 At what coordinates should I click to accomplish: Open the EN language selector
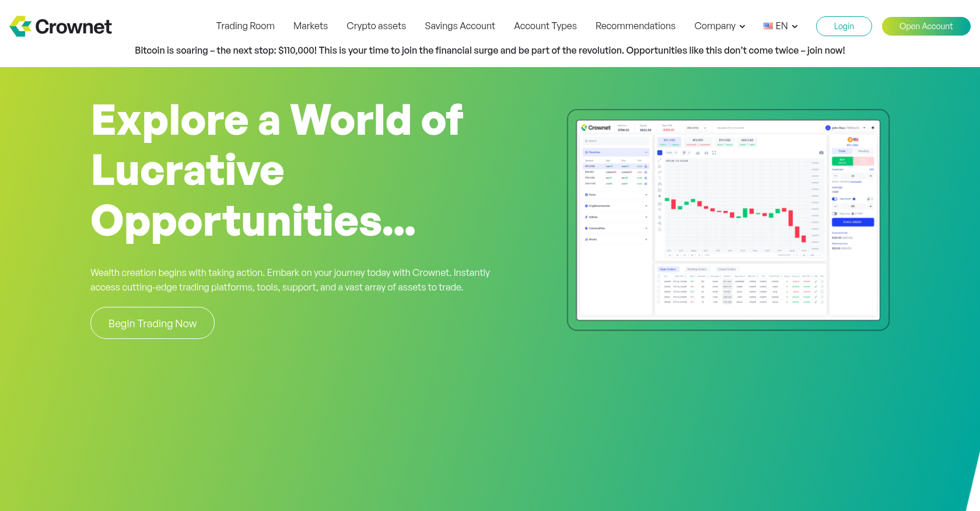(x=780, y=26)
